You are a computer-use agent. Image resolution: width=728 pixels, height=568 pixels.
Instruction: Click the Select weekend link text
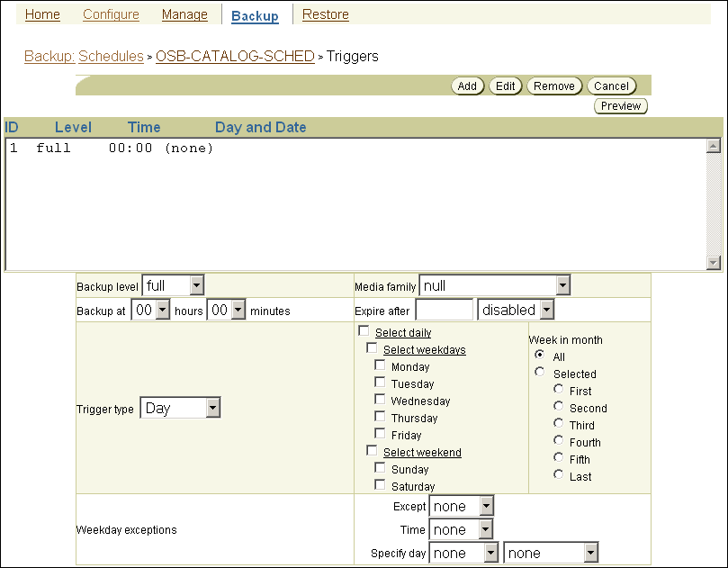point(423,453)
